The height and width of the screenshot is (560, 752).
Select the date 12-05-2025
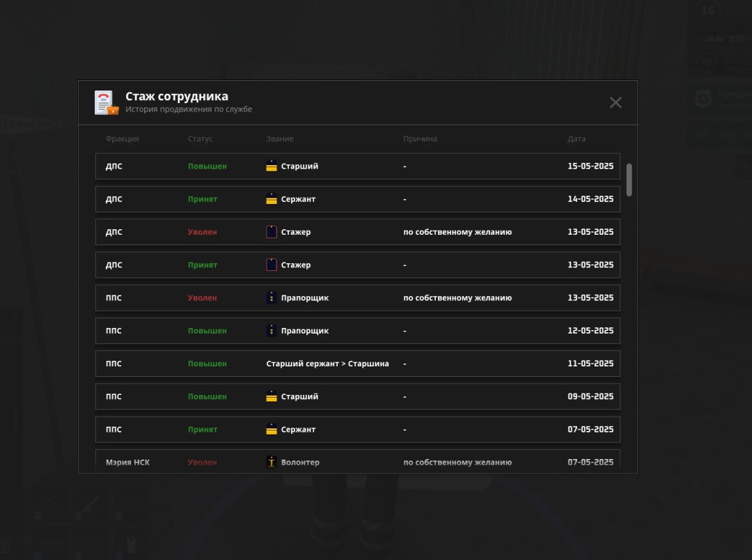(590, 331)
